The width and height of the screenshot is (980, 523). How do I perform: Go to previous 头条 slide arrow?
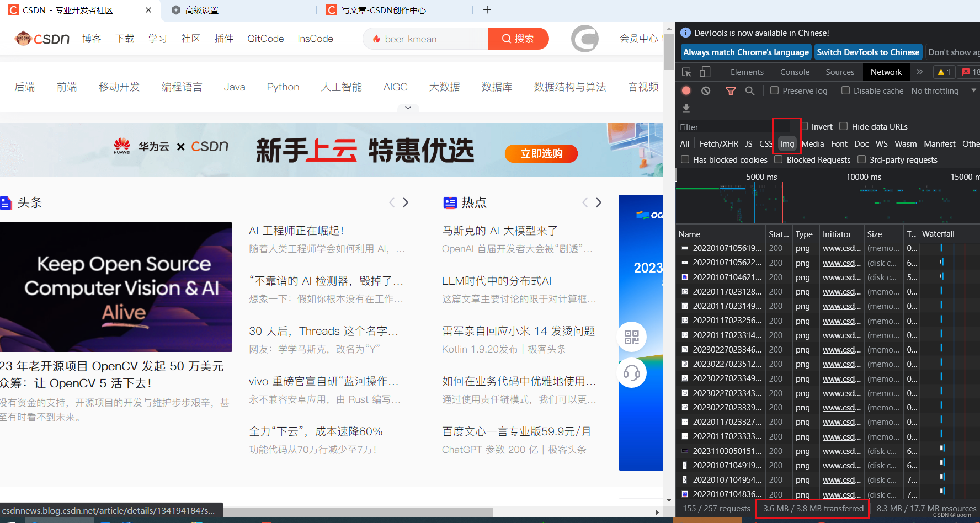[x=392, y=202]
